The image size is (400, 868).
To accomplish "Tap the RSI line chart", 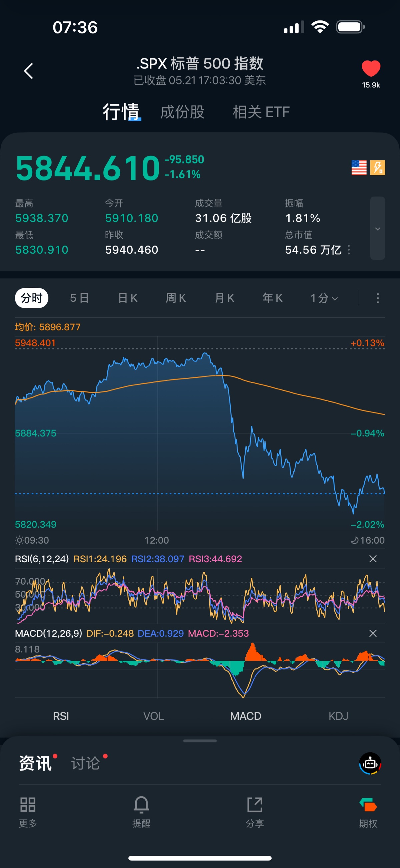I will (200, 595).
